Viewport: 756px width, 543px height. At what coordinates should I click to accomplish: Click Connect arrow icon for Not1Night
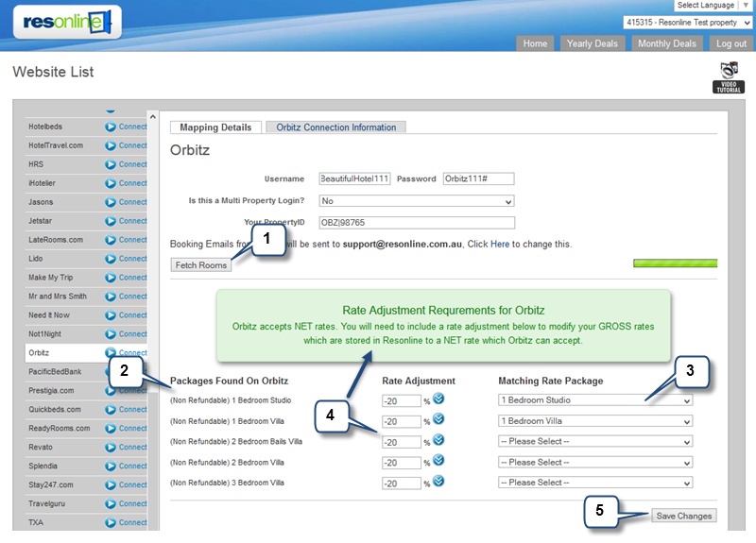coord(111,334)
